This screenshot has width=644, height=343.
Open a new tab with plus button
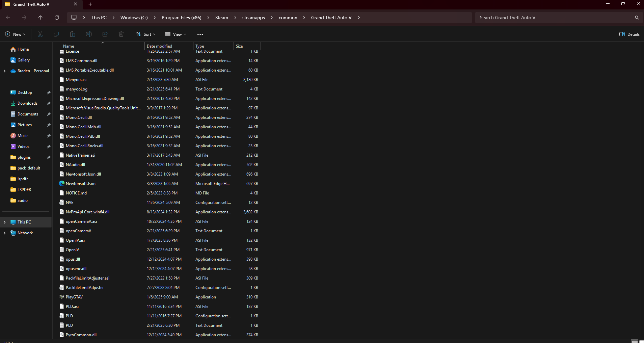click(x=90, y=4)
